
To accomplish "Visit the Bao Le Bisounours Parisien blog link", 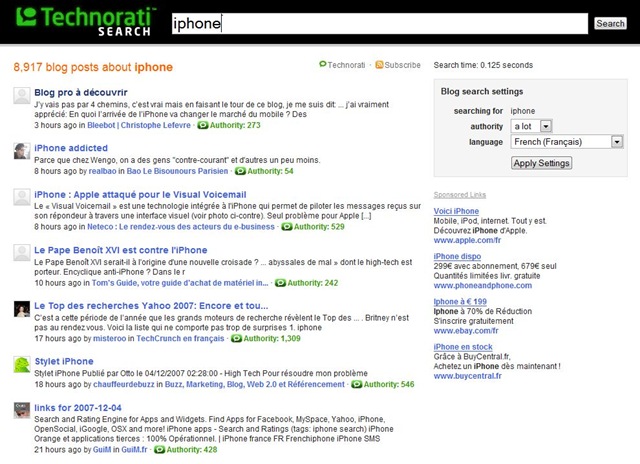I will tap(177, 171).
